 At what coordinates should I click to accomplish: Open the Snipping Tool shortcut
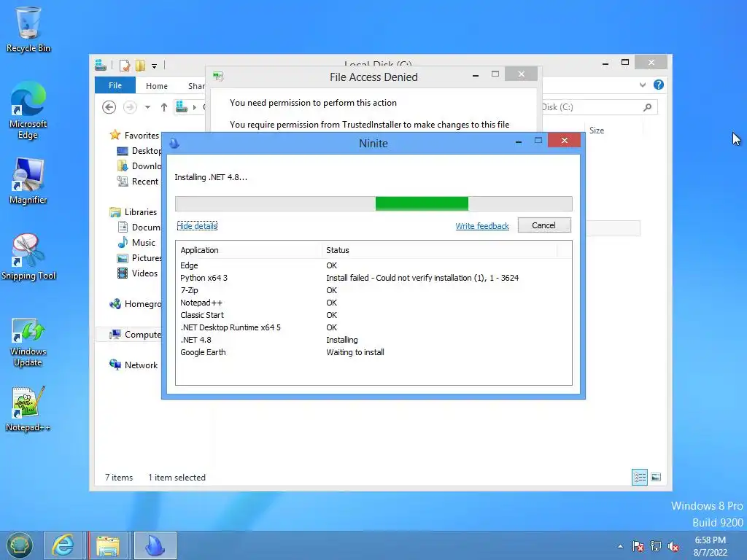(x=28, y=257)
